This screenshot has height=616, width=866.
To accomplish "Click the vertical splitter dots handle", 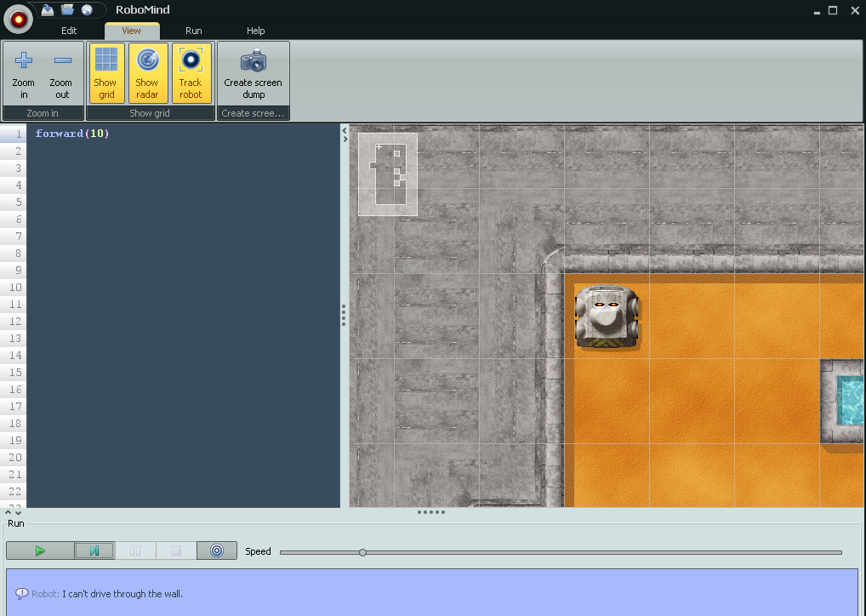I will pyautogui.click(x=344, y=315).
